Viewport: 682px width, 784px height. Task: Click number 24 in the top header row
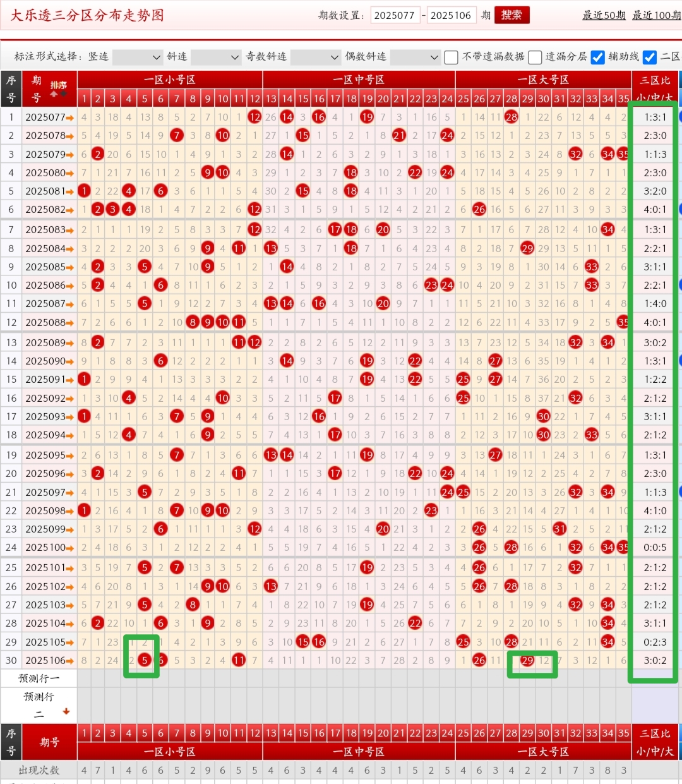click(447, 99)
